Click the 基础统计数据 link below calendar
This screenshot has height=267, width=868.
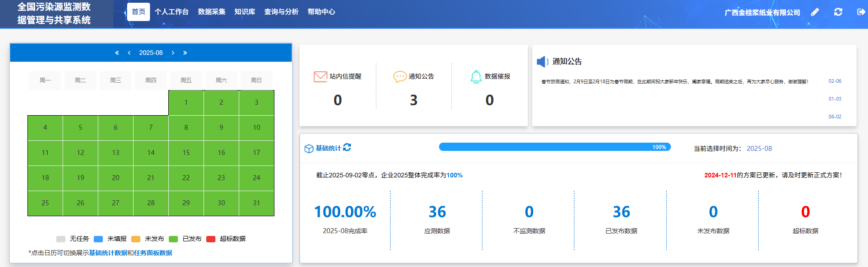click(108, 253)
